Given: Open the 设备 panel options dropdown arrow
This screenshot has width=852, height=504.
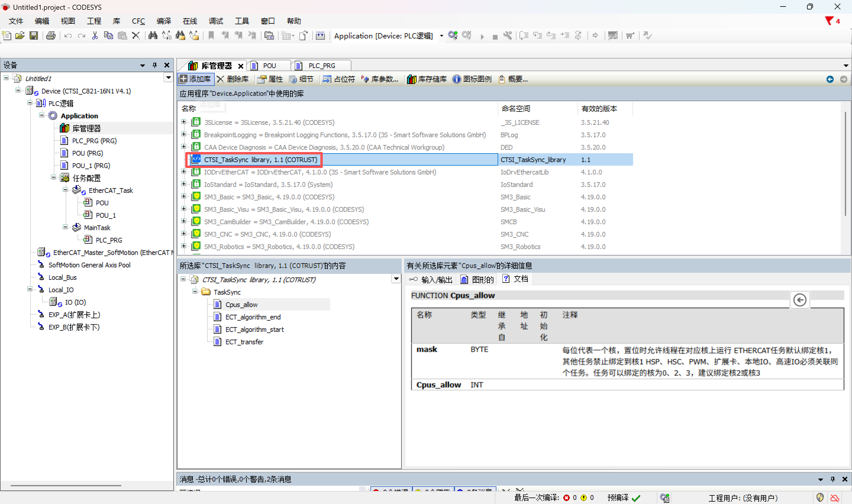Looking at the screenshot, I should 142,65.
